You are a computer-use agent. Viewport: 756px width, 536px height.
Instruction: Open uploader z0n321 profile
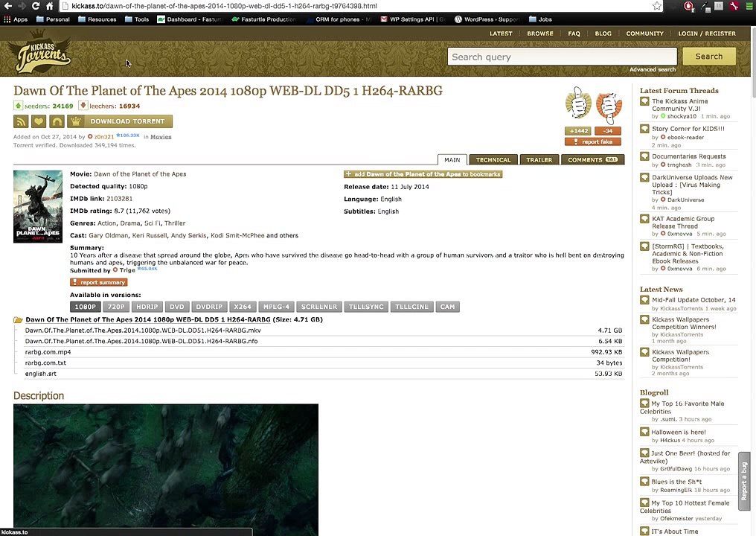103,136
